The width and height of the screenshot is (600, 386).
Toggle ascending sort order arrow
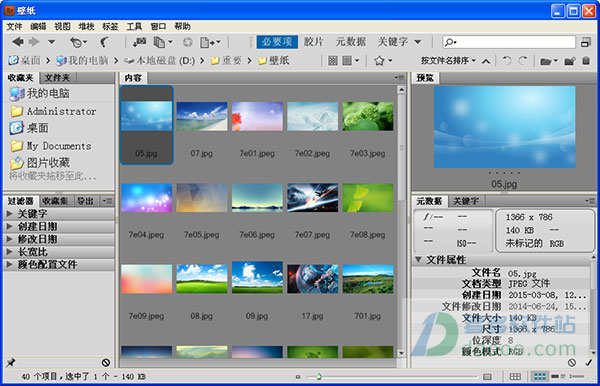click(486, 61)
